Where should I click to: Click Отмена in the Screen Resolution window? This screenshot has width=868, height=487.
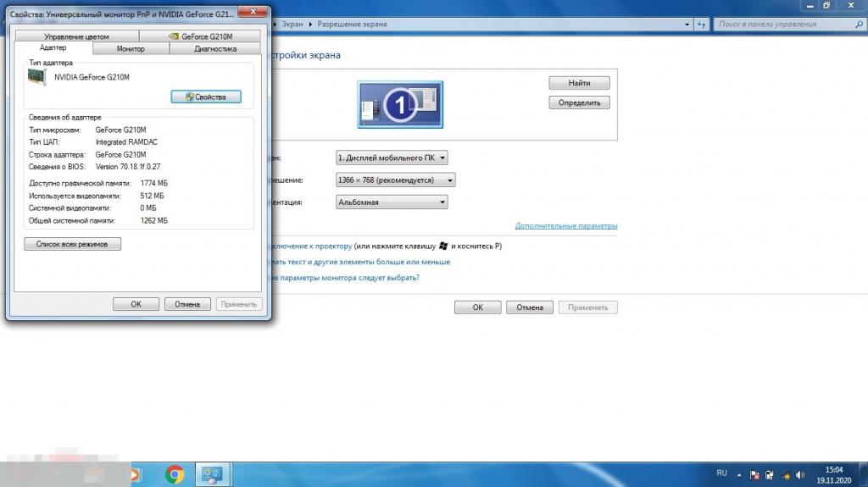[x=530, y=307]
